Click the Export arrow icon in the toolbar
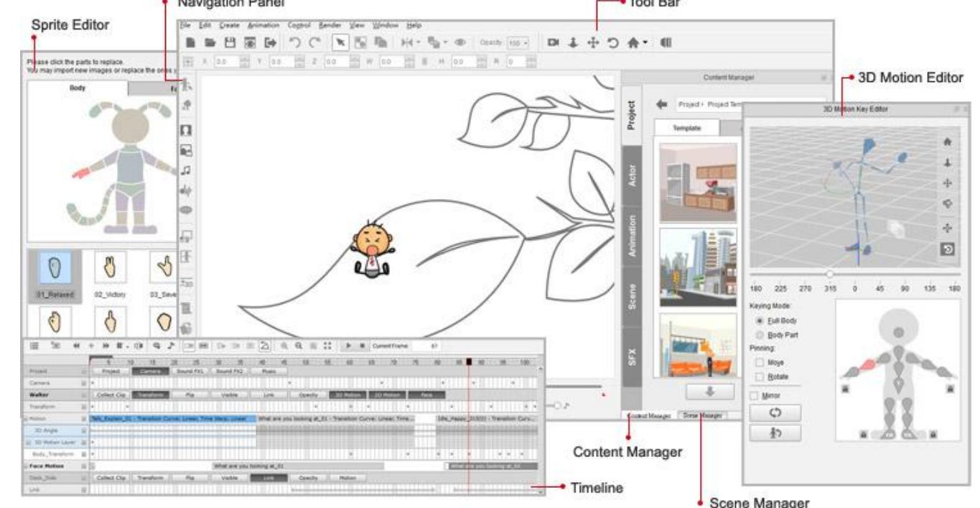This screenshot has height=508, width=980. pyautogui.click(x=271, y=42)
